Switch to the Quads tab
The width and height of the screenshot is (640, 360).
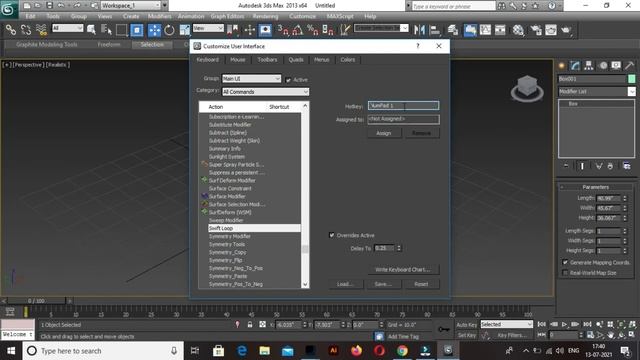coord(296,60)
